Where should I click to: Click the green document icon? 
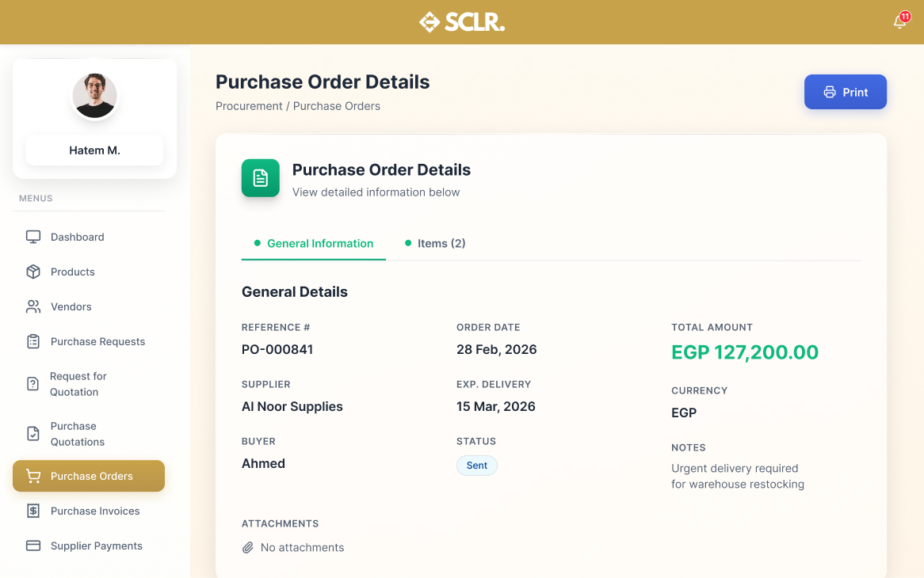pos(261,178)
